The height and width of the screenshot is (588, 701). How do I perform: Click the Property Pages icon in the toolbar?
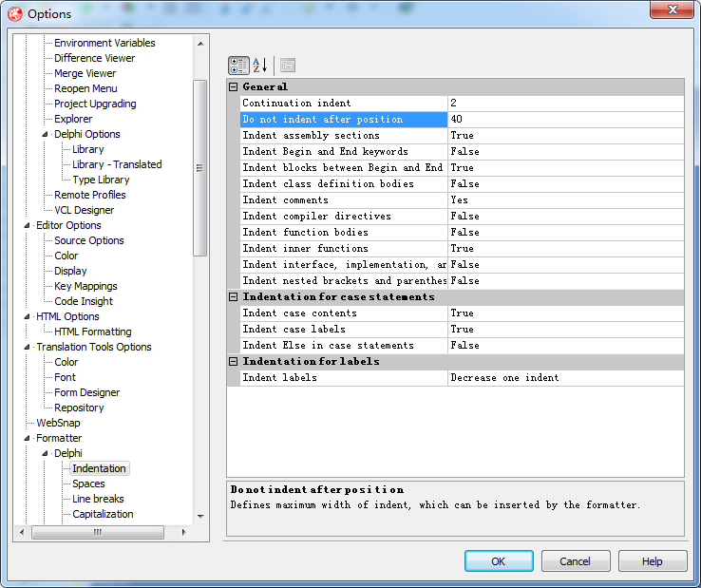tap(287, 66)
